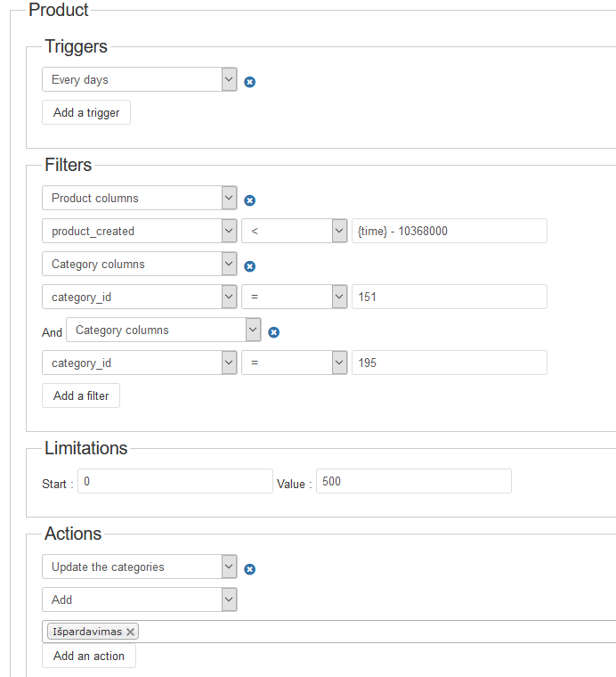Remove the Išpardavimas category tag
This screenshot has width=616, height=677.
coord(131,632)
